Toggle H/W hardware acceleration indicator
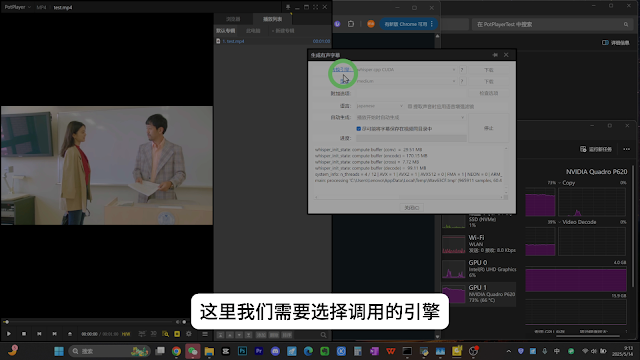This screenshot has width=640, height=360. tap(126, 334)
